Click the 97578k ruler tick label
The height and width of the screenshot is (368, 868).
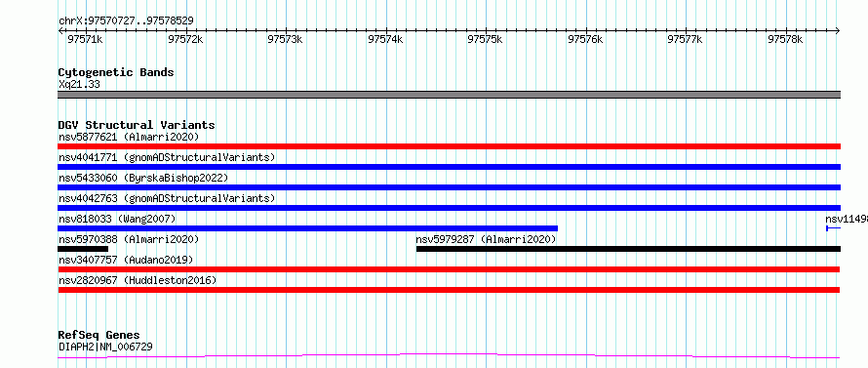[x=785, y=39]
